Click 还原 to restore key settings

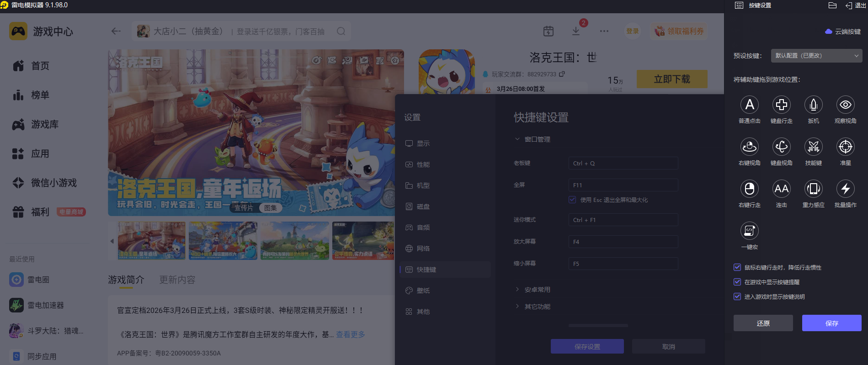(x=763, y=323)
